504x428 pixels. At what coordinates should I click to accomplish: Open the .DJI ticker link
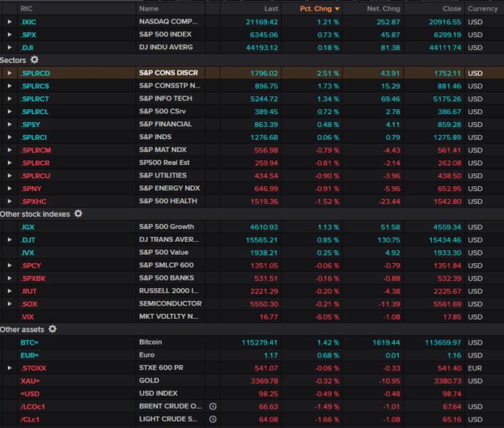pyautogui.click(x=27, y=48)
